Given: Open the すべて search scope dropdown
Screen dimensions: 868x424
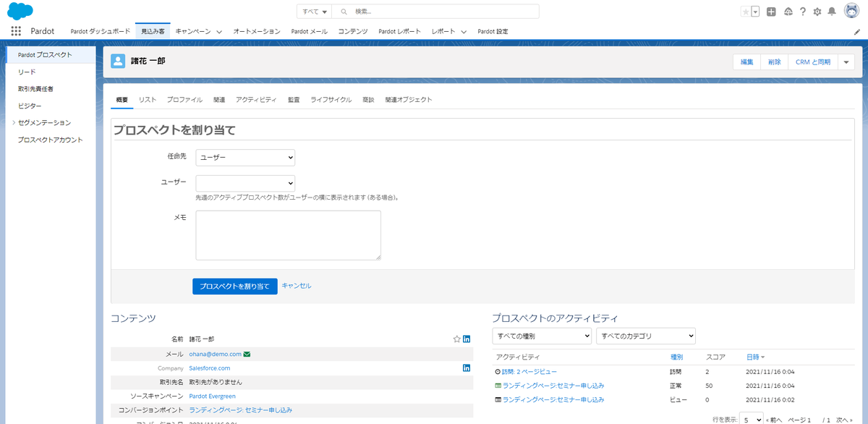Looking at the screenshot, I should pos(315,12).
